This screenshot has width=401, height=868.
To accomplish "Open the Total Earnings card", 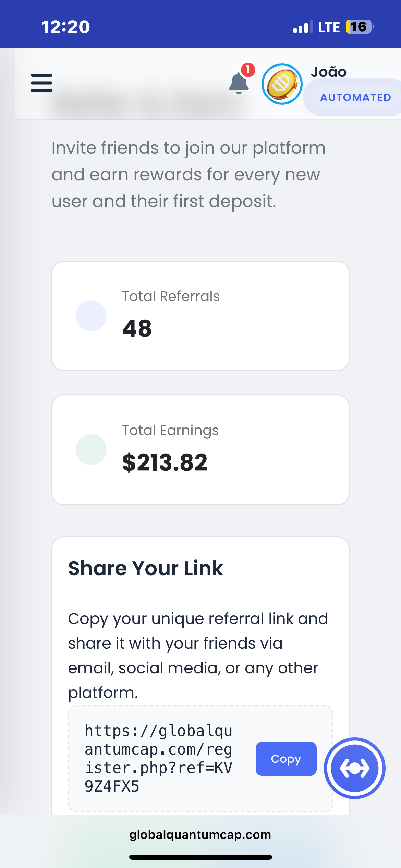I will tap(200, 450).
